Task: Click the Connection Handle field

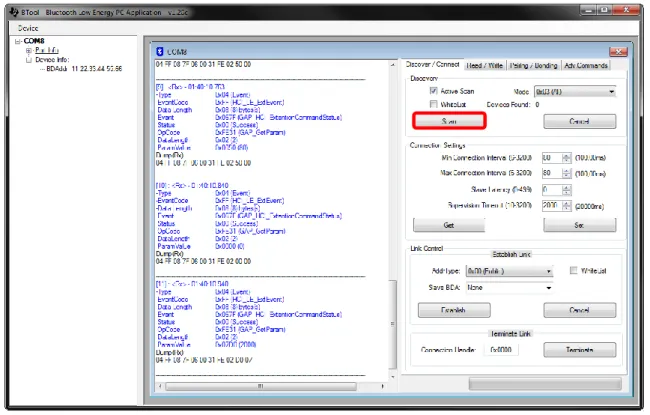Action: (x=501, y=350)
